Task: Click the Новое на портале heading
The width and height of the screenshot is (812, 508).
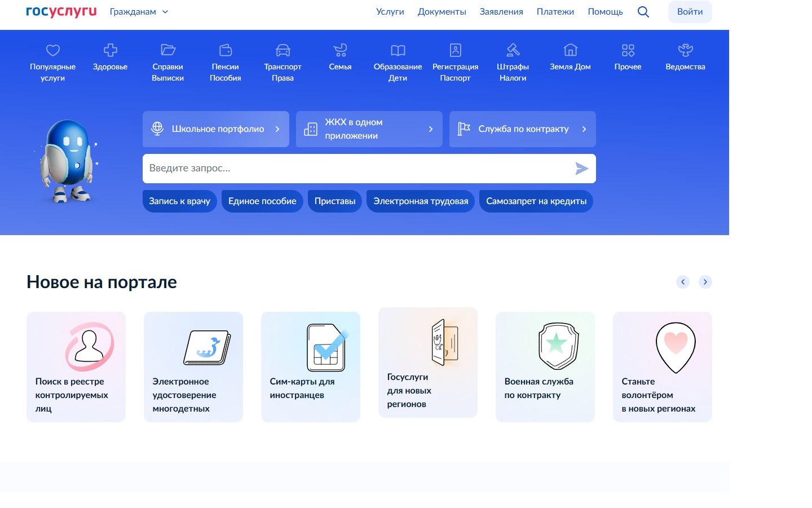Action: coord(102,282)
